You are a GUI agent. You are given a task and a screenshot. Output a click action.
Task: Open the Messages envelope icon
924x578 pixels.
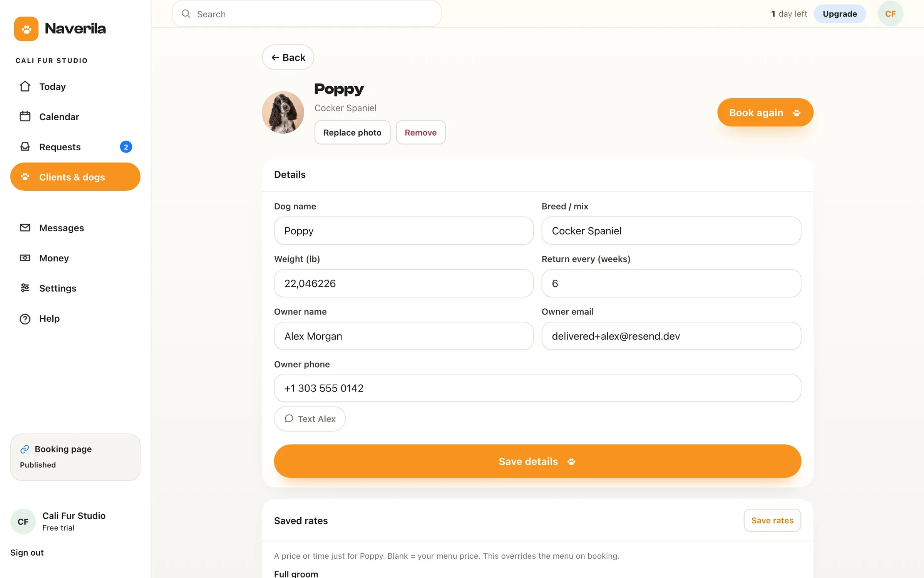(x=25, y=228)
